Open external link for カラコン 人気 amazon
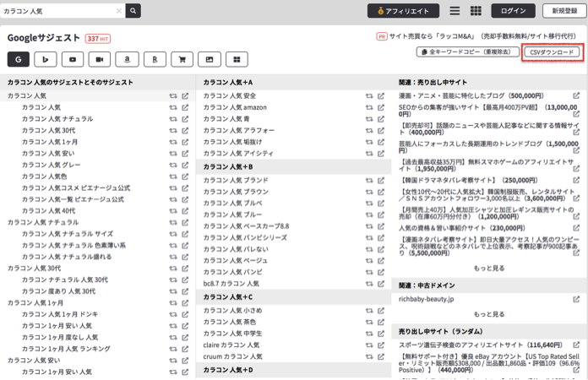 click(x=381, y=107)
